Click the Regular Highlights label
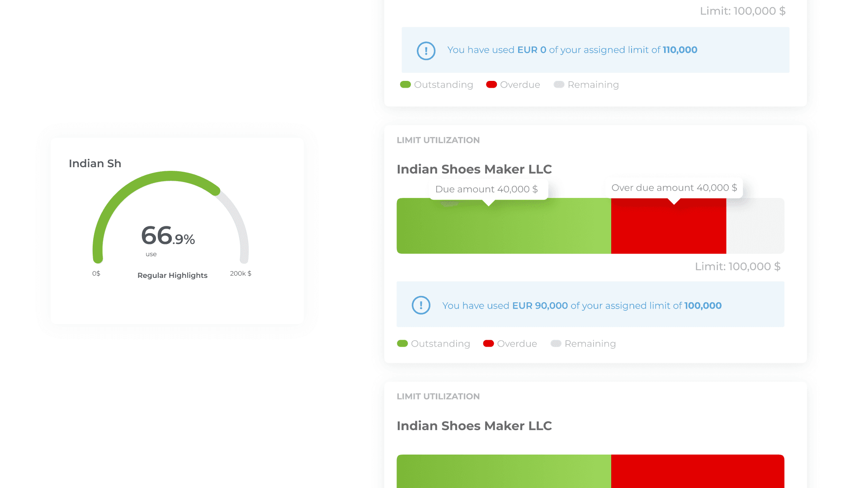Image resolution: width=868 pixels, height=488 pixels. 172,276
